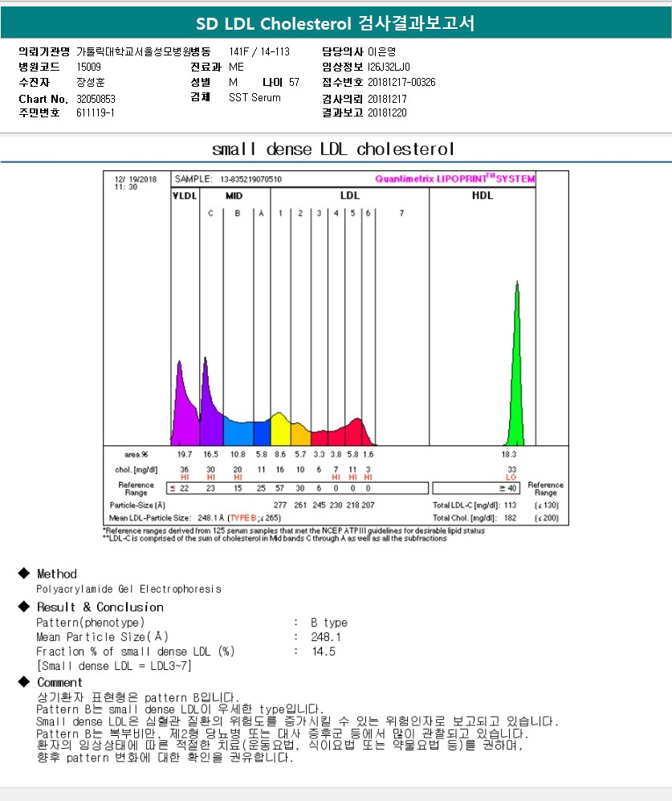The height and width of the screenshot is (801, 672).
Task: Click the 'SD LDL Cholesterol 검사결과보고서' title
Action: point(336,23)
